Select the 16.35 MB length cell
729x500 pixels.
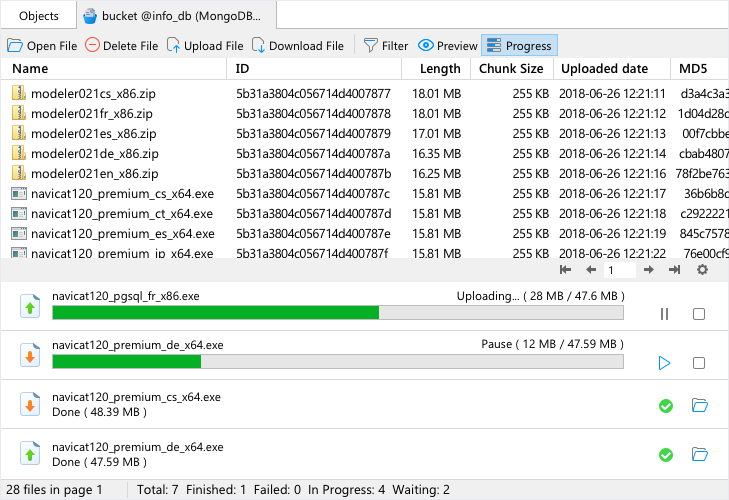(436, 153)
